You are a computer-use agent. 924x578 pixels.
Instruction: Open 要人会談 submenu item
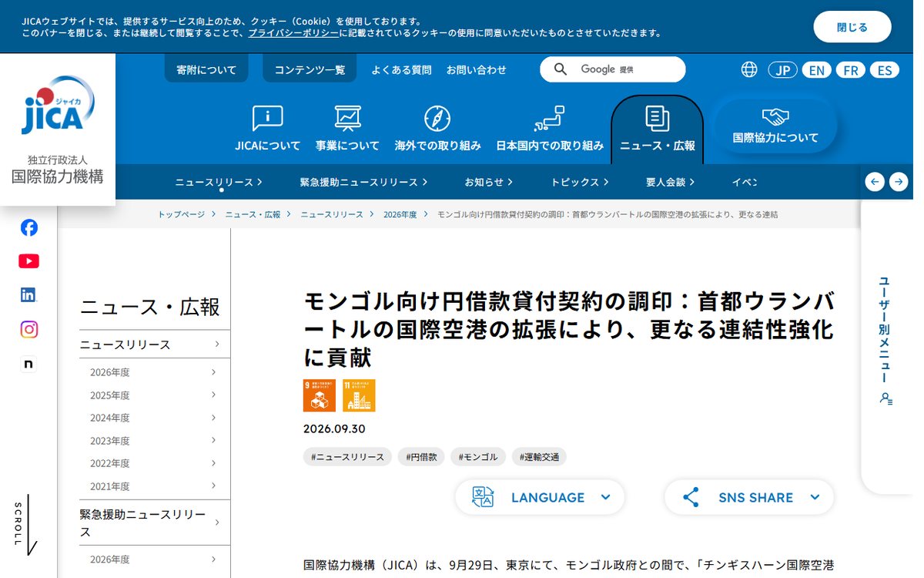[x=670, y=182]
